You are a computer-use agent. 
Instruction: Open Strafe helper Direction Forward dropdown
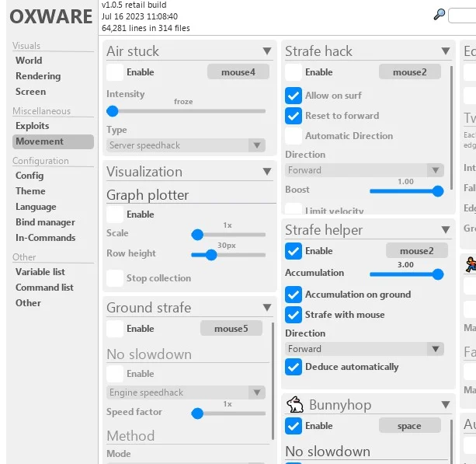pyautogui.click(x=364, y=349)
